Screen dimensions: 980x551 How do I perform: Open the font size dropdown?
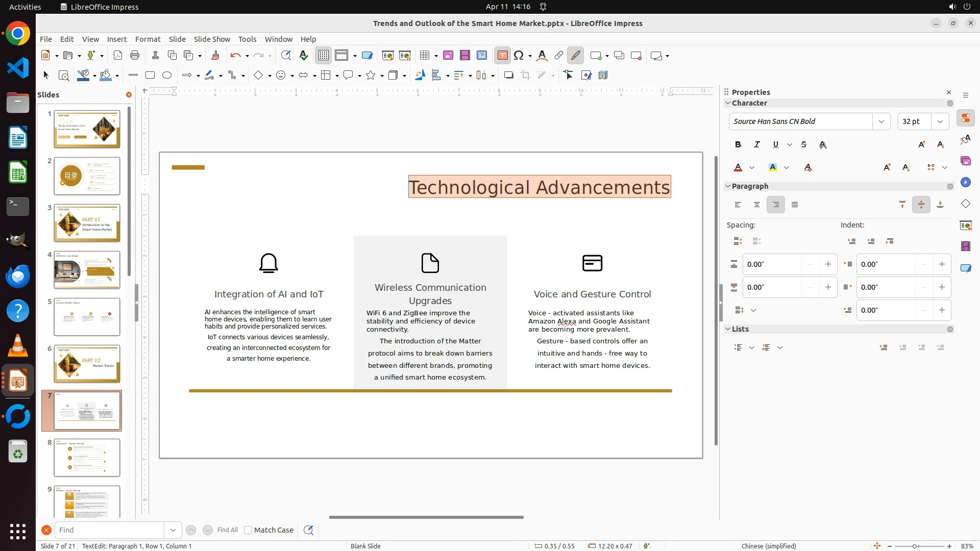[940, 121]
